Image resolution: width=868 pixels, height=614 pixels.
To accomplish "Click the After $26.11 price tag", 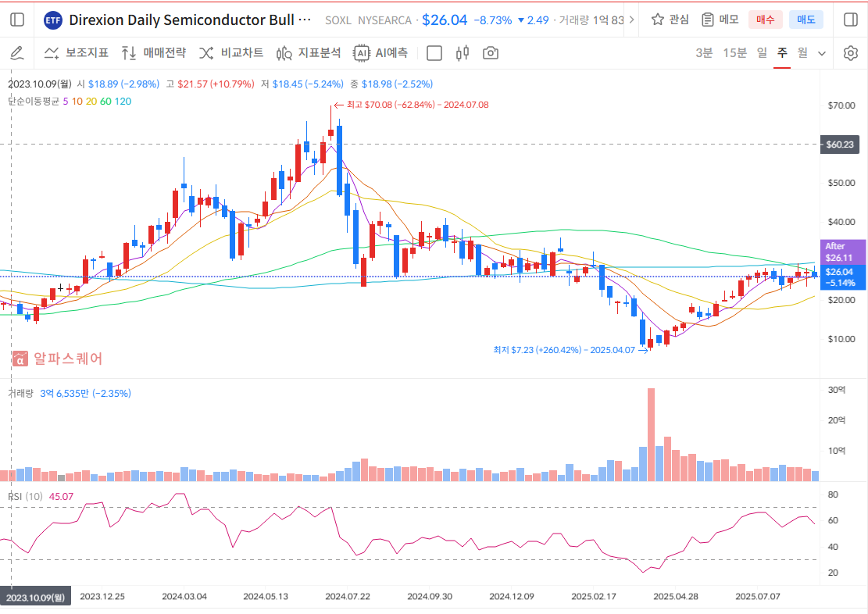I will tap(842, 252).
